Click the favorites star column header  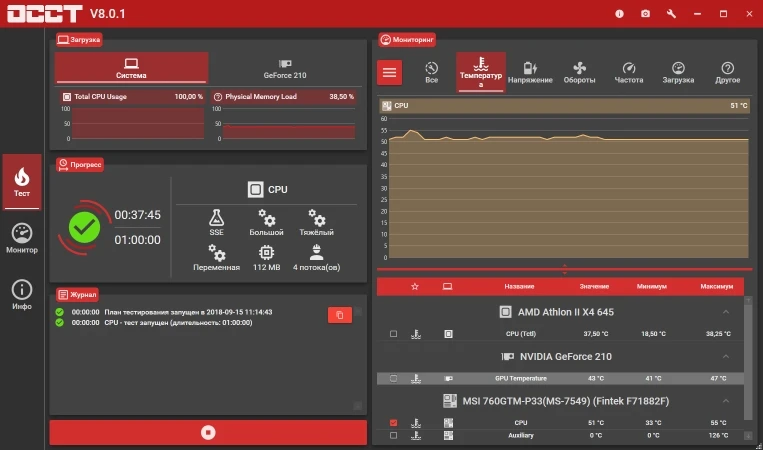tap(415, 287)
